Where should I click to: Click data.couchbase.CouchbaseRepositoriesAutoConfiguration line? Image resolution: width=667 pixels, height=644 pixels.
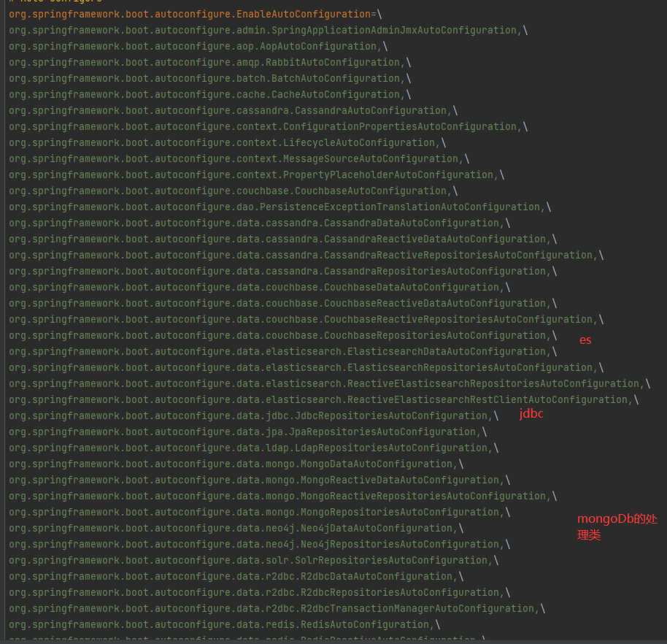tap(283, 337)
